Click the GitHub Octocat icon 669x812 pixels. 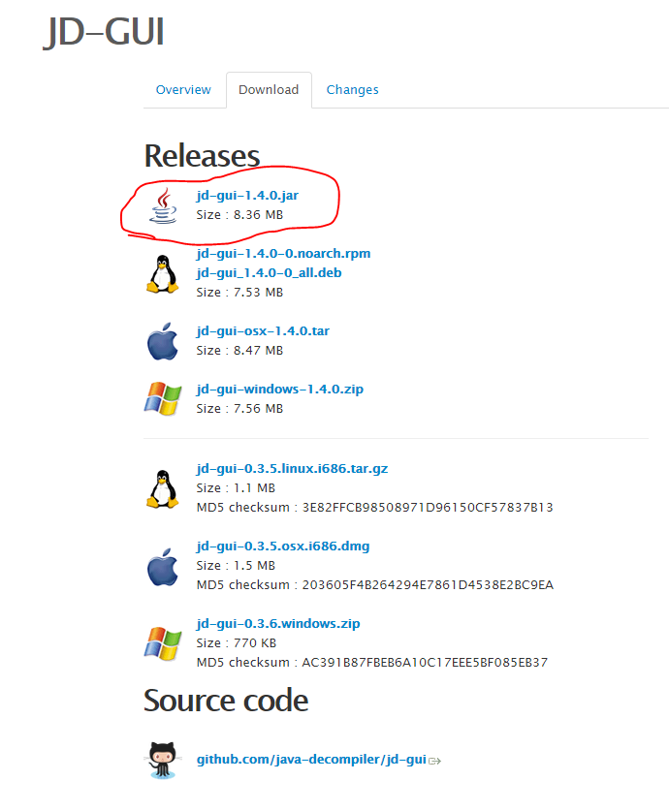pyautogui.click(x=163, y=760)
